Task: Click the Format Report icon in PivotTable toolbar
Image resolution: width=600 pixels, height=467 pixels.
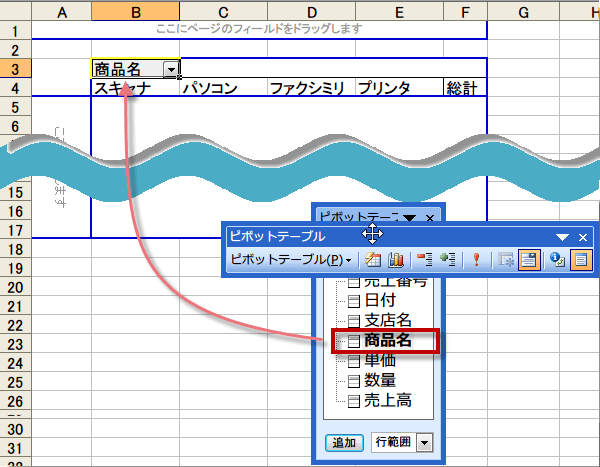Action: (x=373, y=260)
